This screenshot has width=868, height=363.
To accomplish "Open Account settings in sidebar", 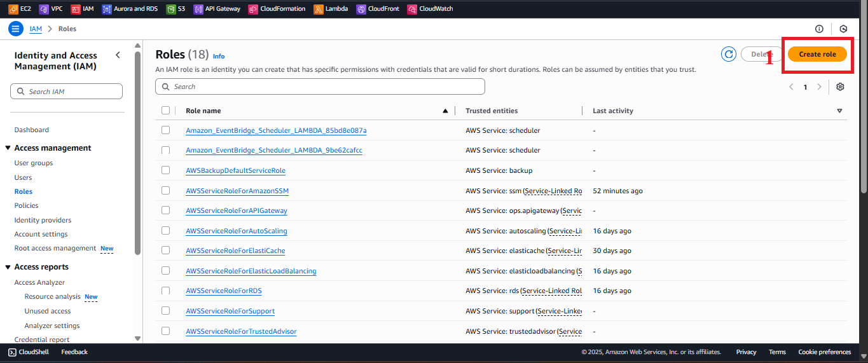I will pos(41,234).
